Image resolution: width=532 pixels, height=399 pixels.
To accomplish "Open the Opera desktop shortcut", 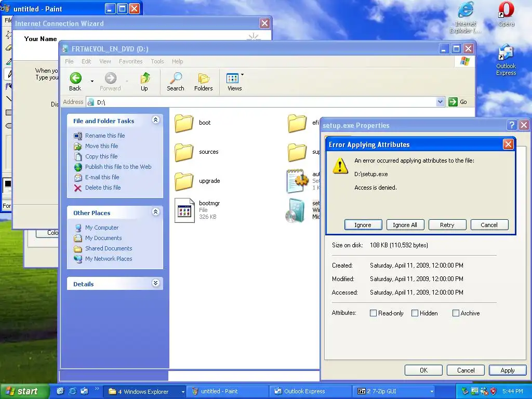I will click(x=506, y=14).
